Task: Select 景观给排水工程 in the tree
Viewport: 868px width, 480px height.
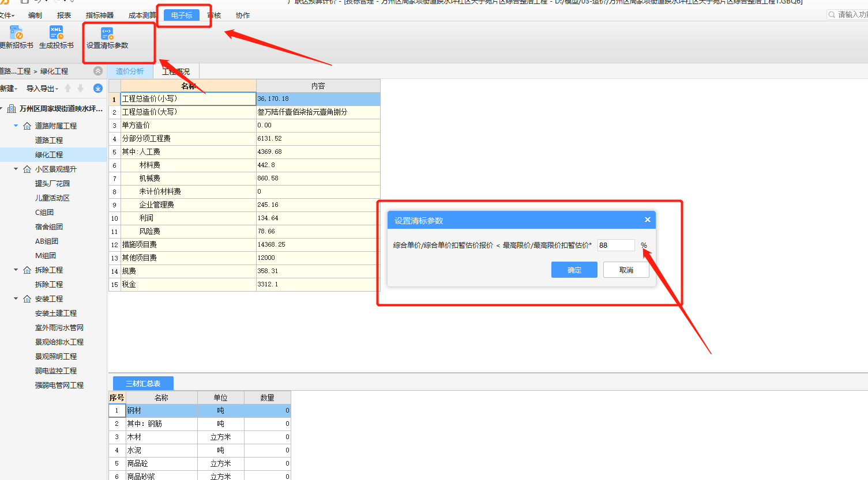Action: [x=59, y=342]
